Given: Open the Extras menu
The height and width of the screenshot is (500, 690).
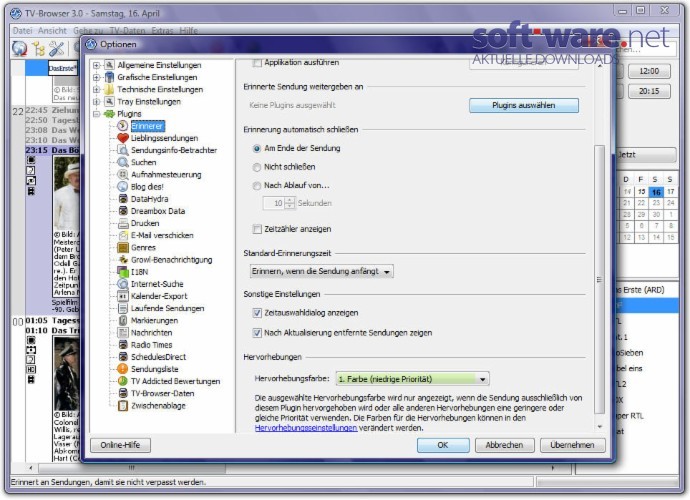Looking at the screenshot, I should 162,31.
